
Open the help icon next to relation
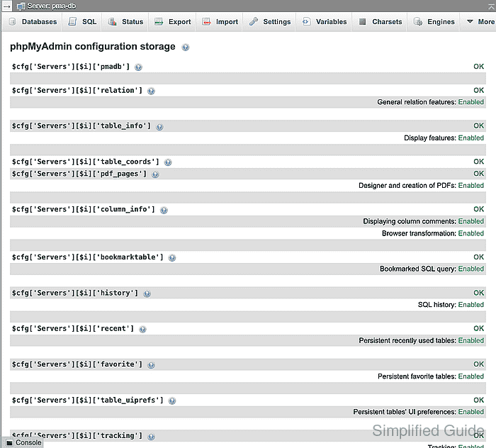click(x=151, y=91)
